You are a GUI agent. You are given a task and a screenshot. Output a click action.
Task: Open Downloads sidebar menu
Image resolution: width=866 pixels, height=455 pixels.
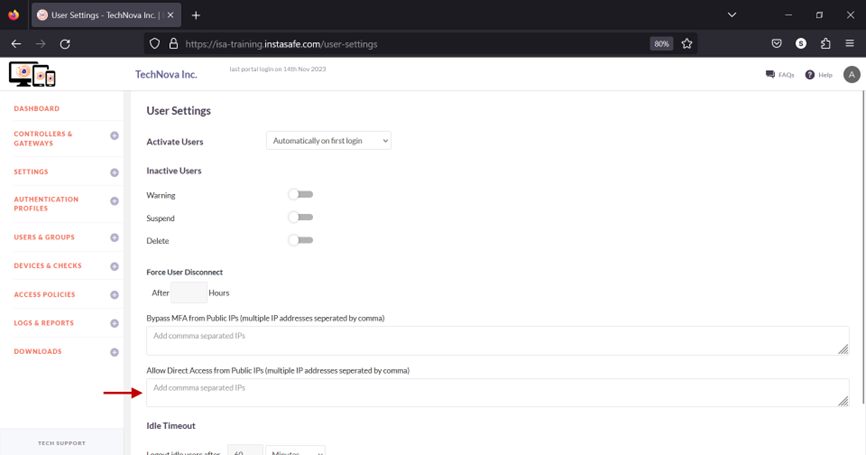click(x=38, y=351)
